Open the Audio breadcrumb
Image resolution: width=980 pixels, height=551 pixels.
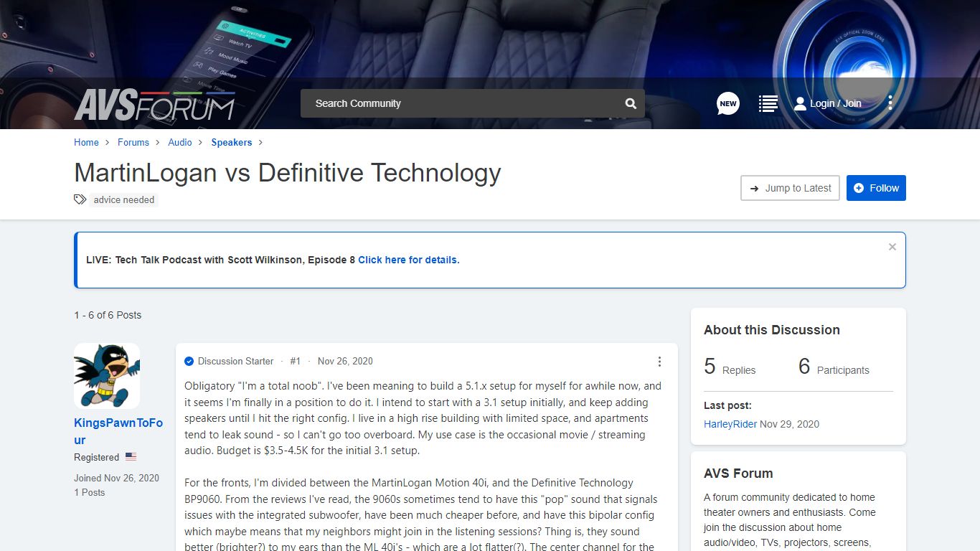point(180,142)
